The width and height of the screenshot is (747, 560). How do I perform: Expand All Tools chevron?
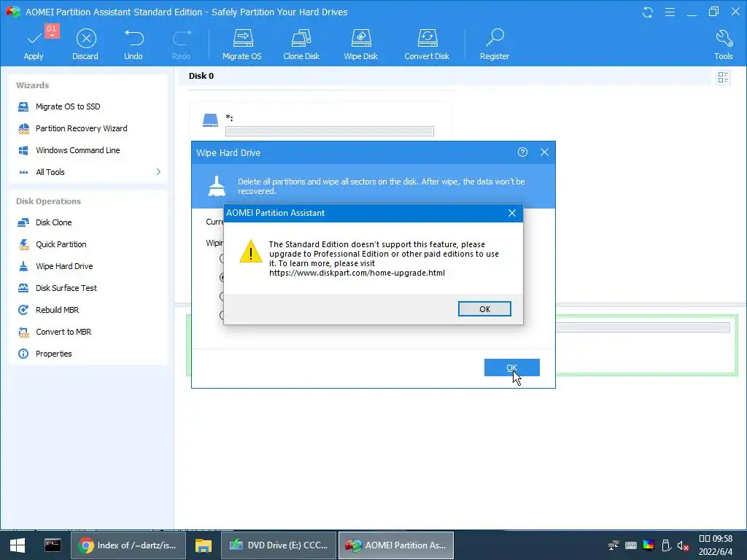pyautogui.click(x=158, y=171)
